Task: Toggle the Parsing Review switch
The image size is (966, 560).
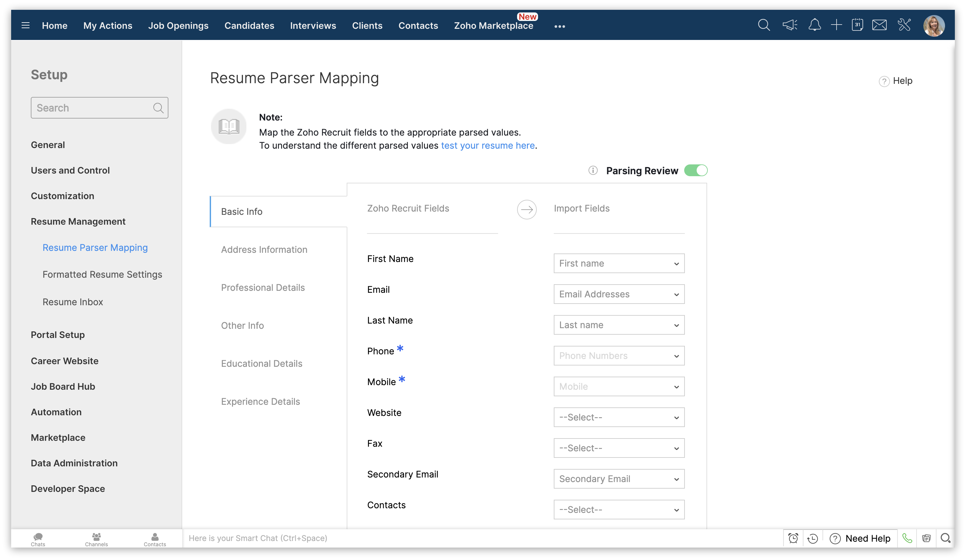Action: pos(696,170)
